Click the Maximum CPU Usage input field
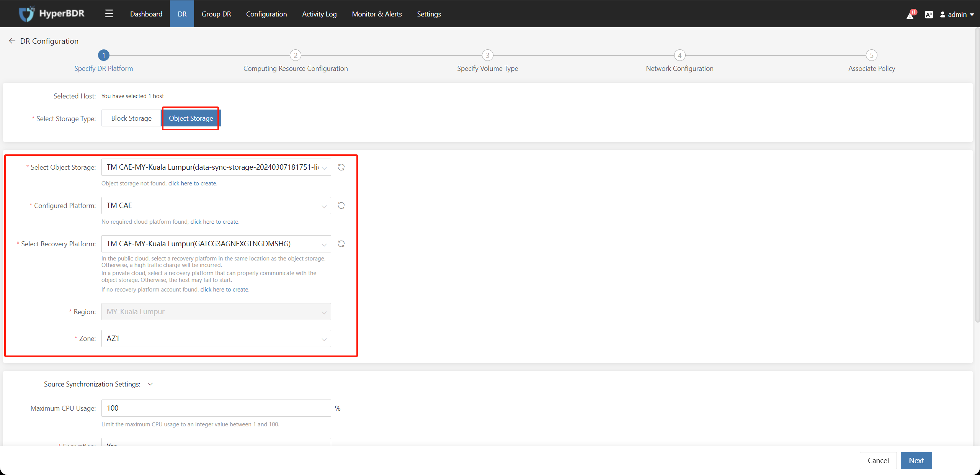 [216, 408]
